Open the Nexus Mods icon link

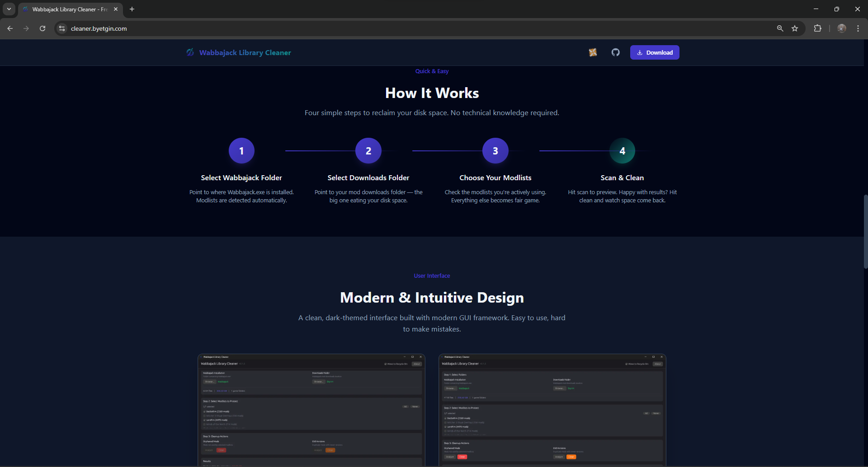tap(593, 52)
